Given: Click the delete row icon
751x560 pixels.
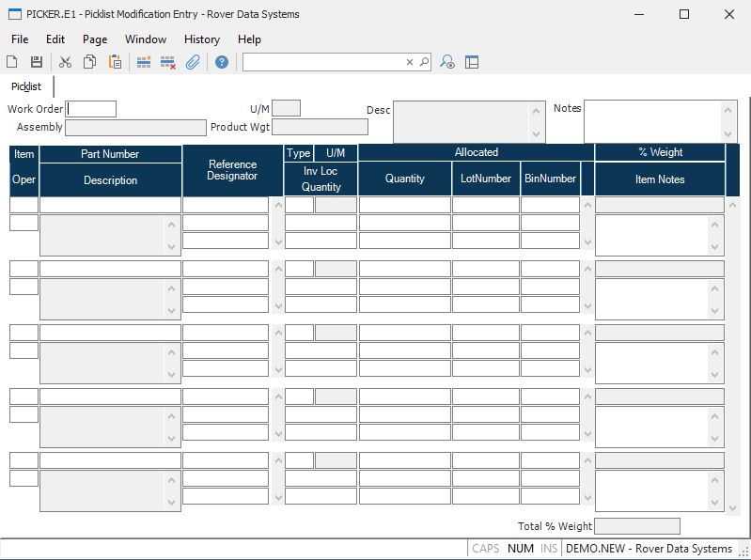Looking at the screenshot, I should coord(168,62).
